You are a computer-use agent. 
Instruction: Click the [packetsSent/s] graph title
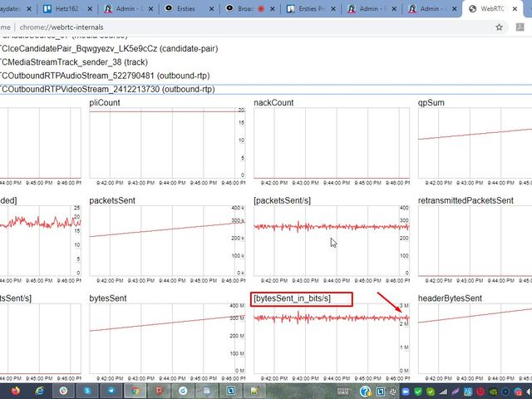[x=282, y=200]
